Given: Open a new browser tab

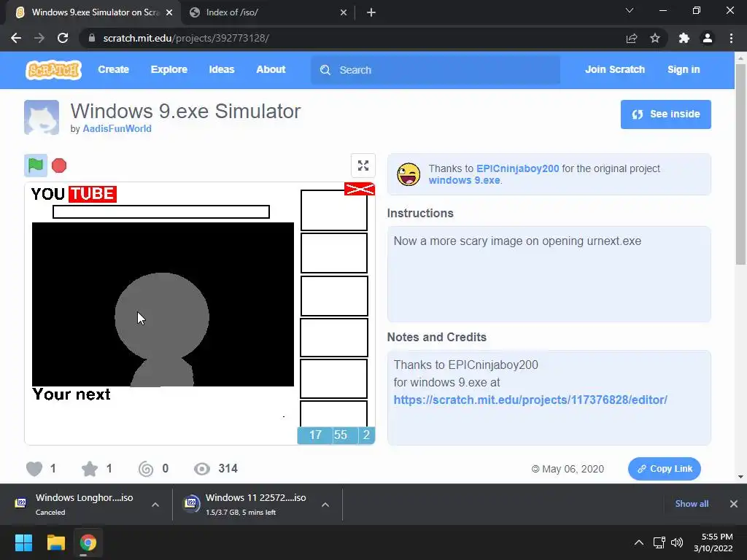Looking at the screenshot, I should point(371,12).
